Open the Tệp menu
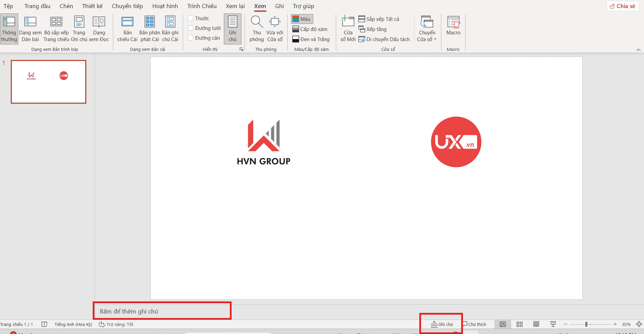Viewport: 644px width, 334px height. (8, 6)
